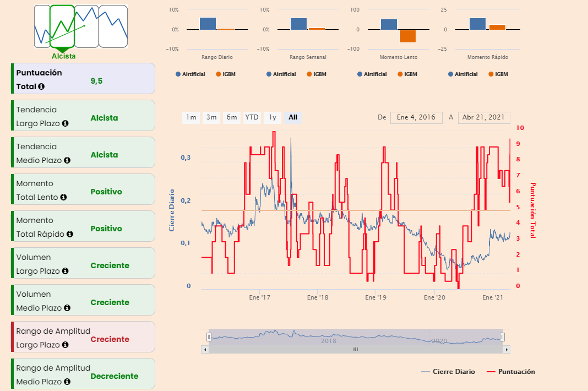Toggle Puntuación series in main legend
The width and height of the screenshot is (588, 391).
coord(511,372)
